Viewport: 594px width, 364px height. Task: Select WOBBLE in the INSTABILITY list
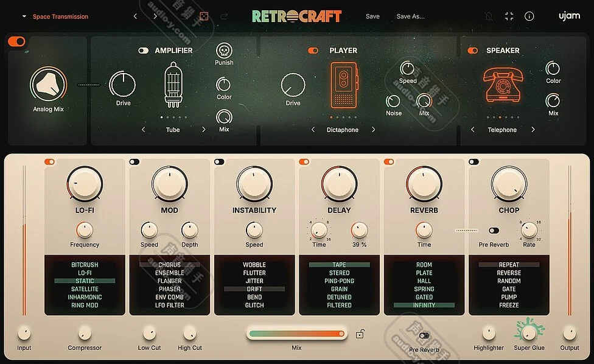coord(254,265)
